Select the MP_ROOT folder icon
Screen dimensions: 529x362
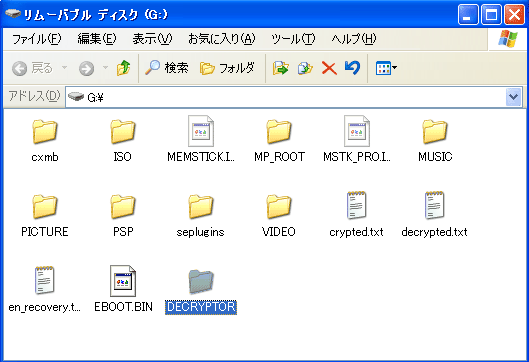pos(279,131)
